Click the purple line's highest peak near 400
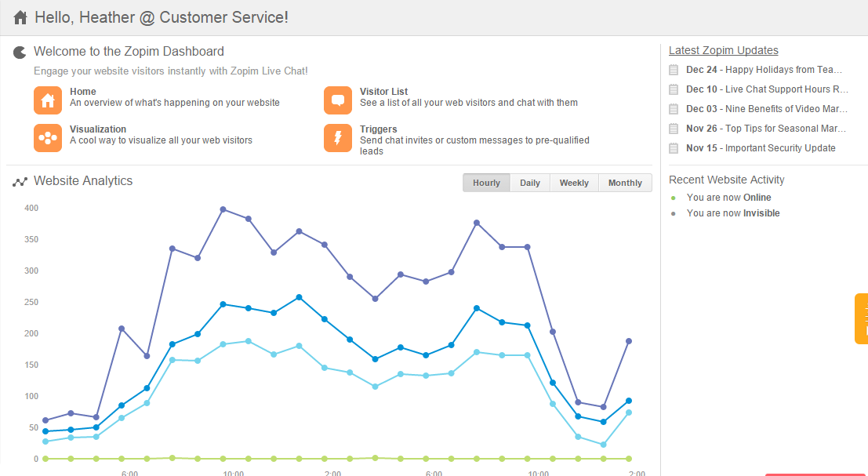This screenshot has width=868, height=476. pyautogui.click(x=223, y=210)
